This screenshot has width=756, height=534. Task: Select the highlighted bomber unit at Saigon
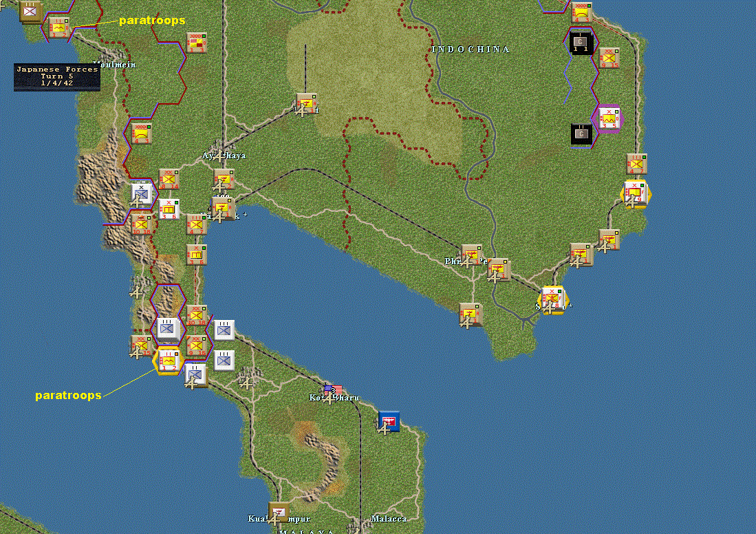(x=552, y=299)
